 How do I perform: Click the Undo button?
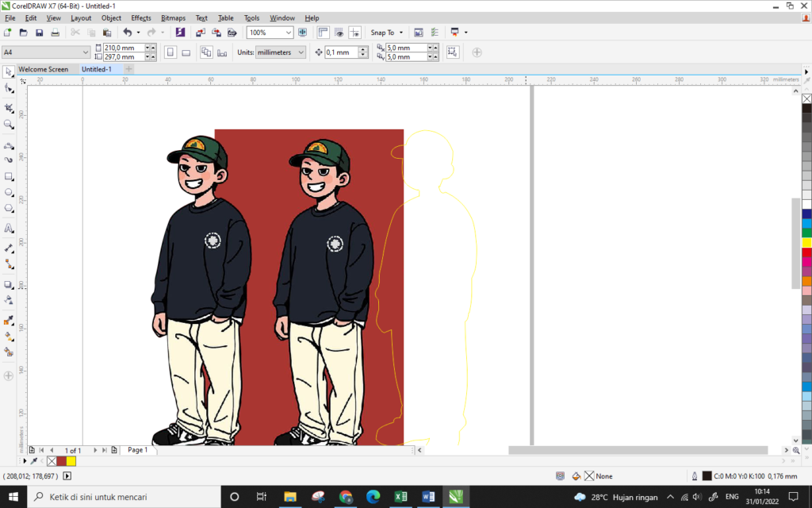tap(128, 33)
